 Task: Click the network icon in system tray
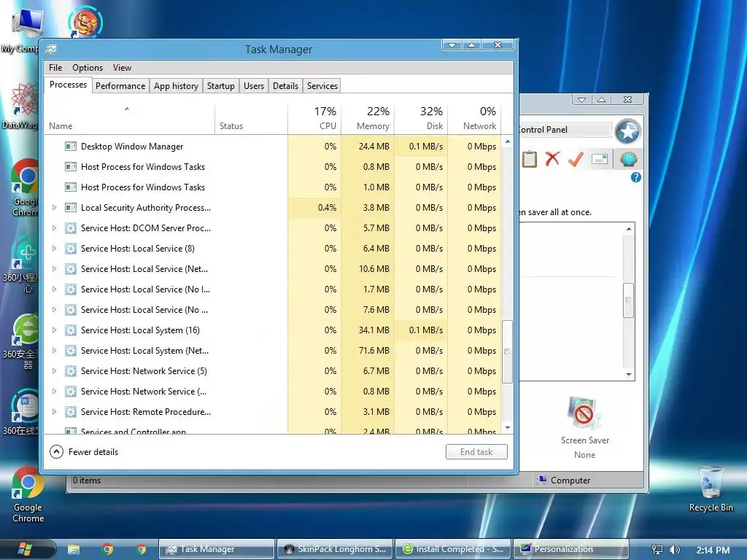(x=657, y=550)
